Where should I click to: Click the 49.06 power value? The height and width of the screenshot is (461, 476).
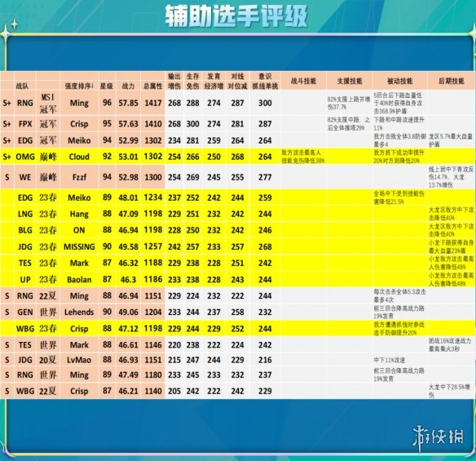point(128,313)
